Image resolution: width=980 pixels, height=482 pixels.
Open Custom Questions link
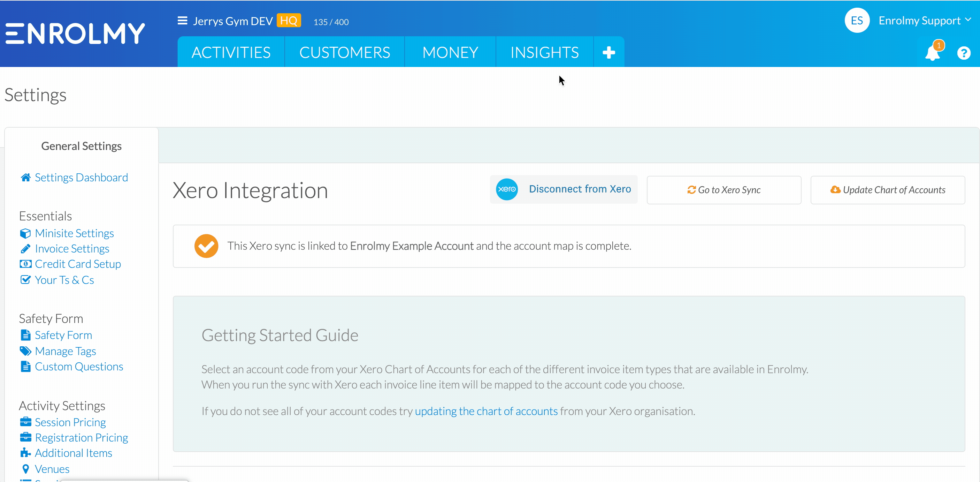[x=79, y=367]
